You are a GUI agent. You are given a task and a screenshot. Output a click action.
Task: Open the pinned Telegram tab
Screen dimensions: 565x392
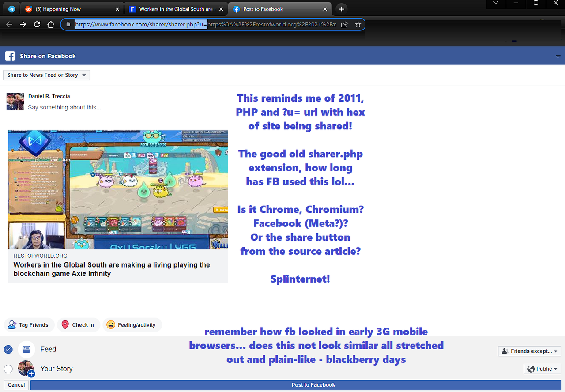tap(11, 9)
